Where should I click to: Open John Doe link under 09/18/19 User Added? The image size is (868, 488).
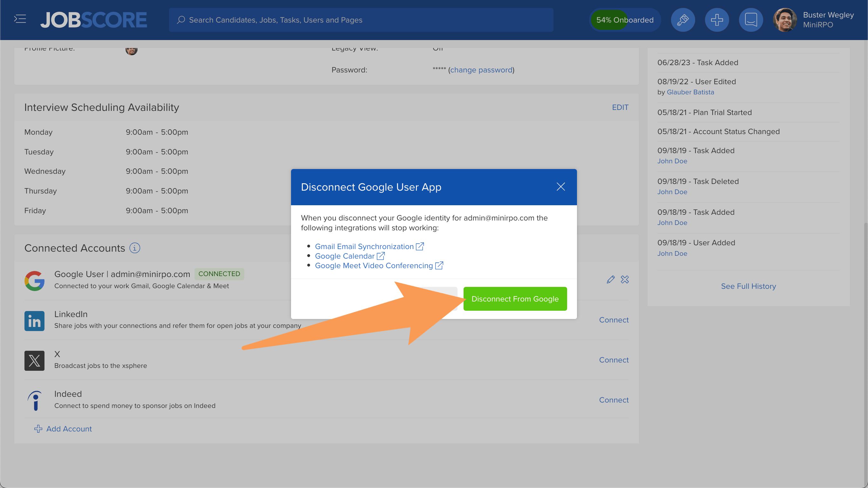pyautogui.click(x=672, y=254)
